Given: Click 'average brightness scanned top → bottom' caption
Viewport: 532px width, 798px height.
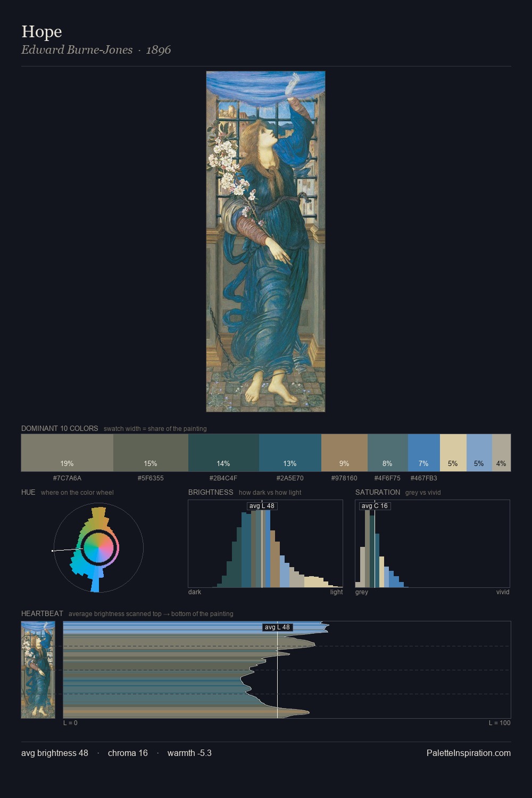Looking at the screenshot, I should click(151, 614).
